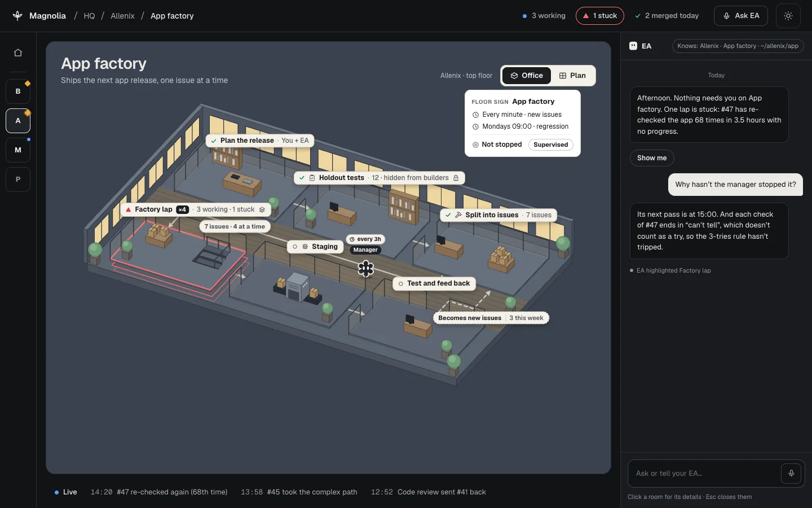Click the gear icon on Staging label
This screenshot has width=812, height=508.
305,247
